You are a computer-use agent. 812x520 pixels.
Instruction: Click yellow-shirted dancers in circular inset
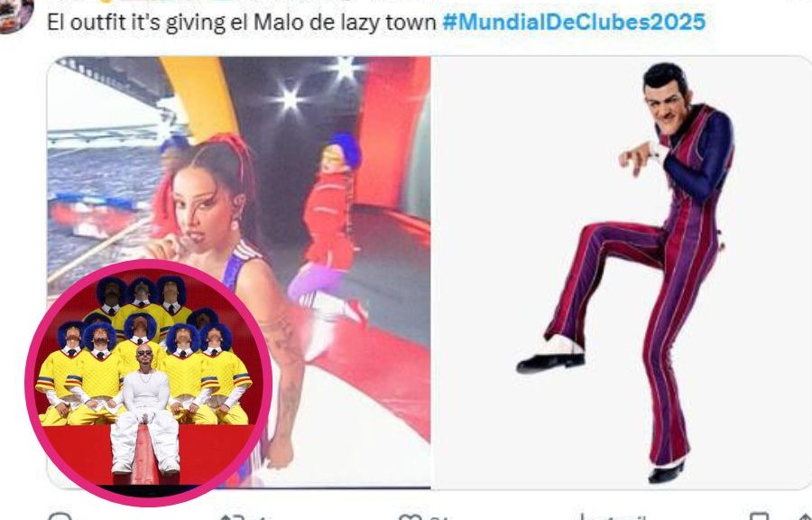[143, 352]
